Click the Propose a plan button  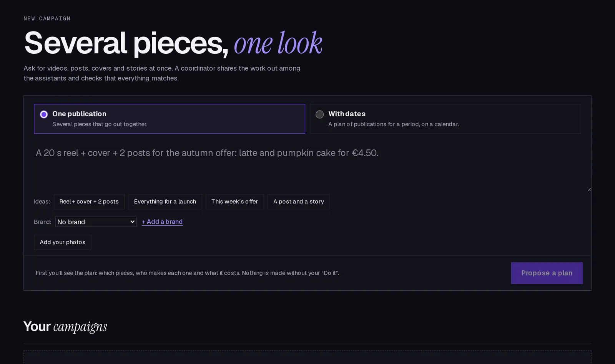pyautogui.click(x=547, y=273)
